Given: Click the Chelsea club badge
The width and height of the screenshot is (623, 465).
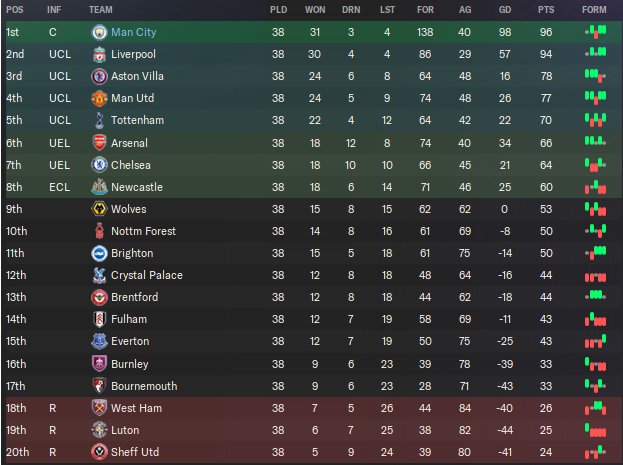Looking at the screenshot, I should [98, 164].
